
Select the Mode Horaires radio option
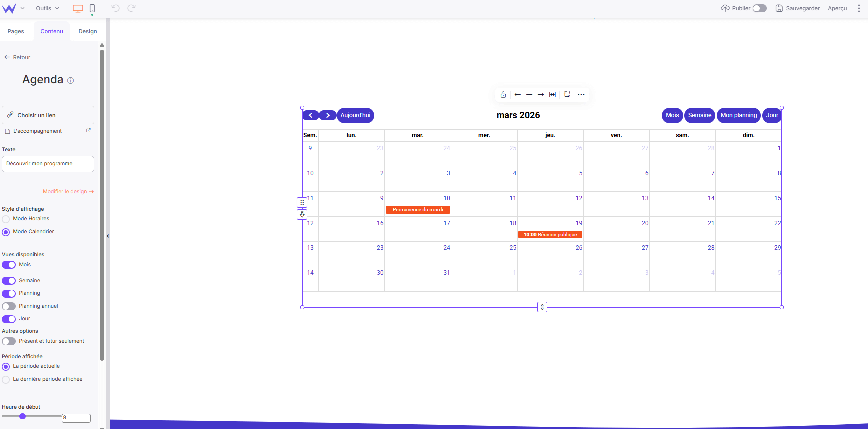(6, 219)
